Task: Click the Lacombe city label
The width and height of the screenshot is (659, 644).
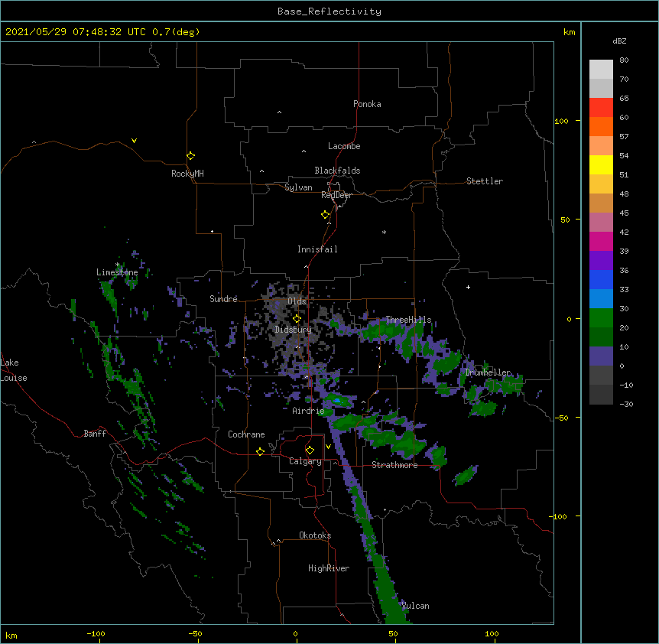Action: pyautogui.click(x=344, y=146)
